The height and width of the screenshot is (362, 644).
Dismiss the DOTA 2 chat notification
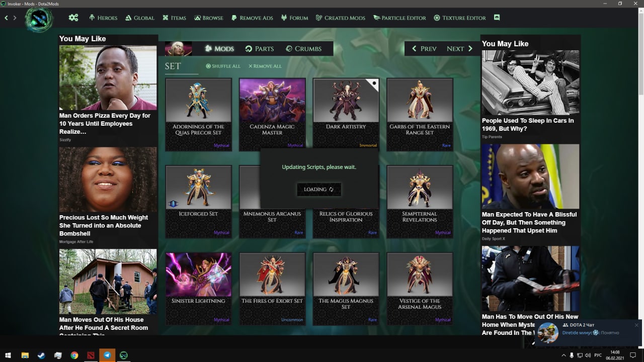[x=636, y=325]
